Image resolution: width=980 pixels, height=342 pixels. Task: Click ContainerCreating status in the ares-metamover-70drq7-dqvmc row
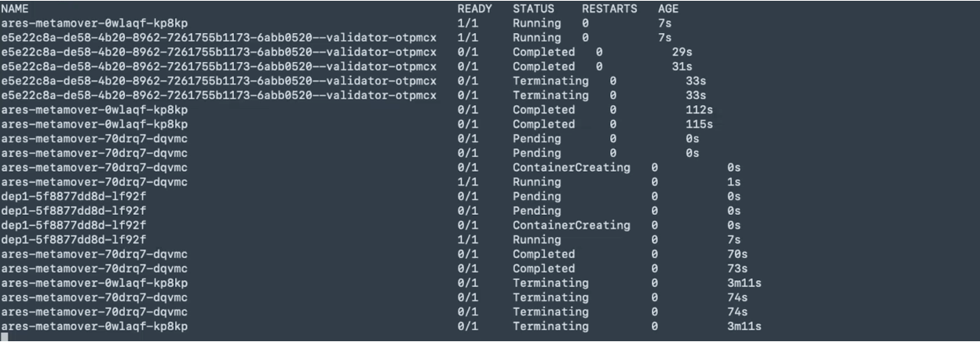coord(571,167)
